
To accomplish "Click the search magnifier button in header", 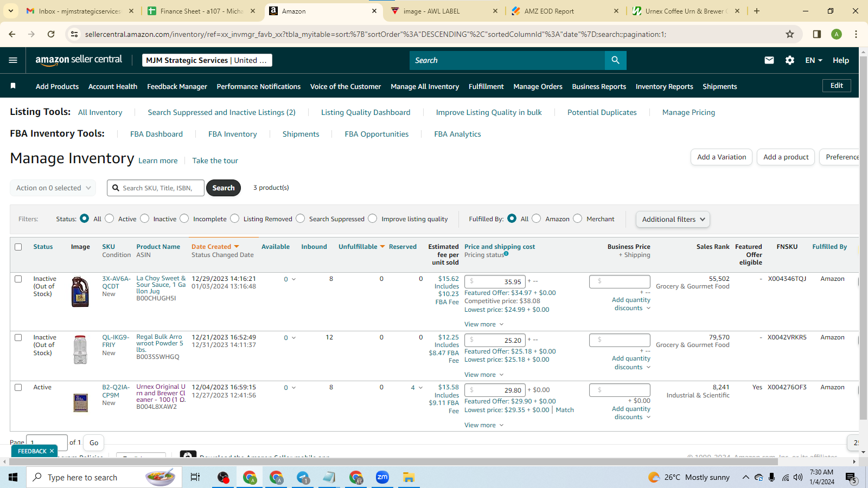I will tap(615, 60).
